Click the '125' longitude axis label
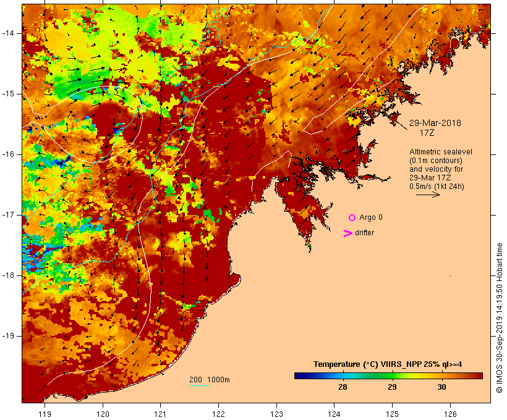 [x=393, y=414]
